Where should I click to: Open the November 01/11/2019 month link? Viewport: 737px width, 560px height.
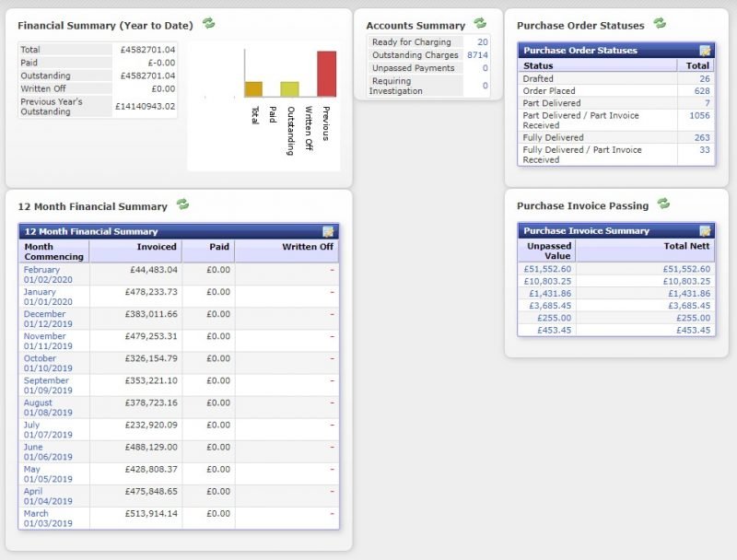click(x=48, y=341)
